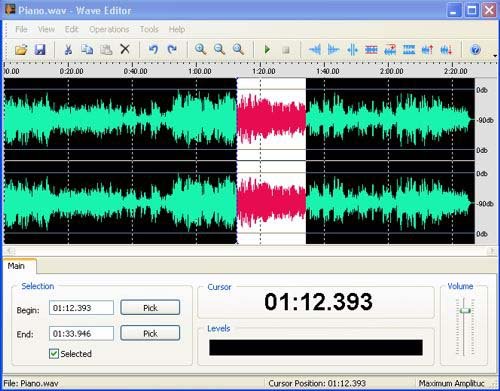Click the Undo arrow icon
500x391 pixels.
153,49
